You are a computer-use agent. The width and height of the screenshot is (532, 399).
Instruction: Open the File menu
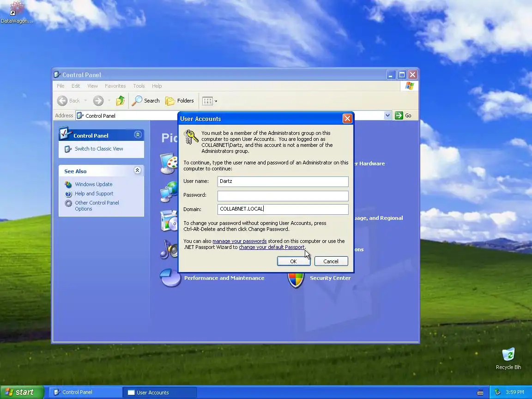coord(60,86)
